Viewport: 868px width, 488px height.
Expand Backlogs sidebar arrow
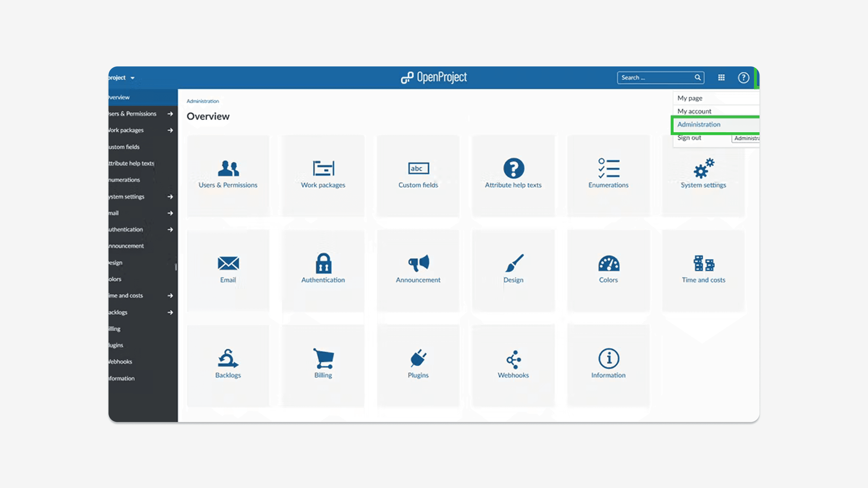pos(170,312)
